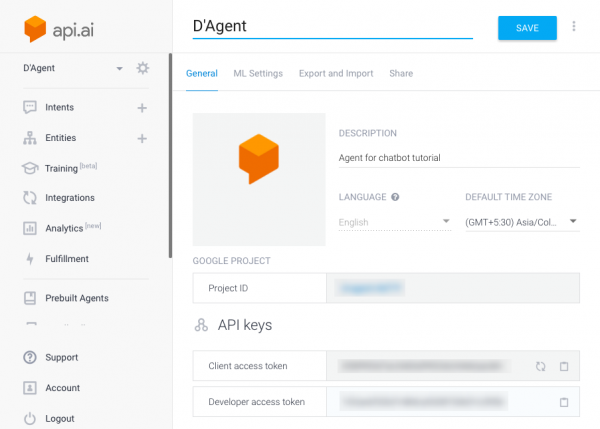Click the Fulfillment lightning bolt icon
Screen dimensions: 600x429
click(30, 259)
